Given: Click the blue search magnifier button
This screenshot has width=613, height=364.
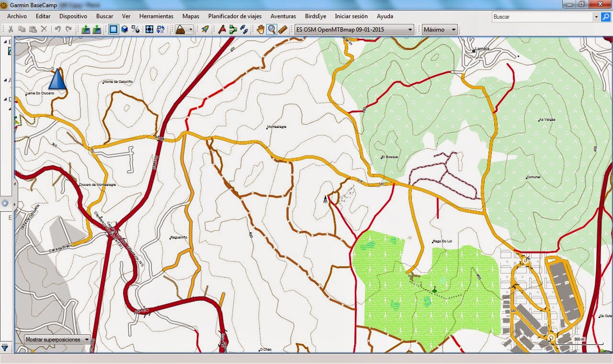Looking at the screenshot, I should point(606,17).
